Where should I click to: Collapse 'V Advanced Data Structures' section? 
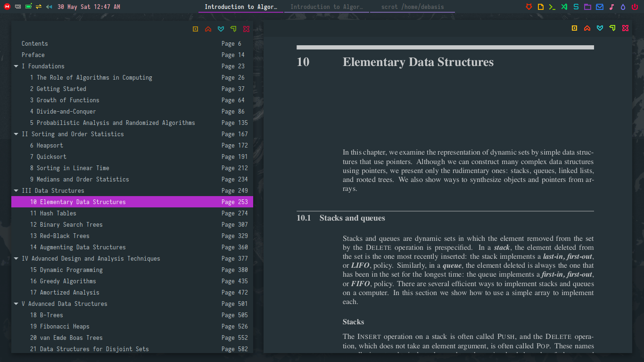tap(16, 304)
